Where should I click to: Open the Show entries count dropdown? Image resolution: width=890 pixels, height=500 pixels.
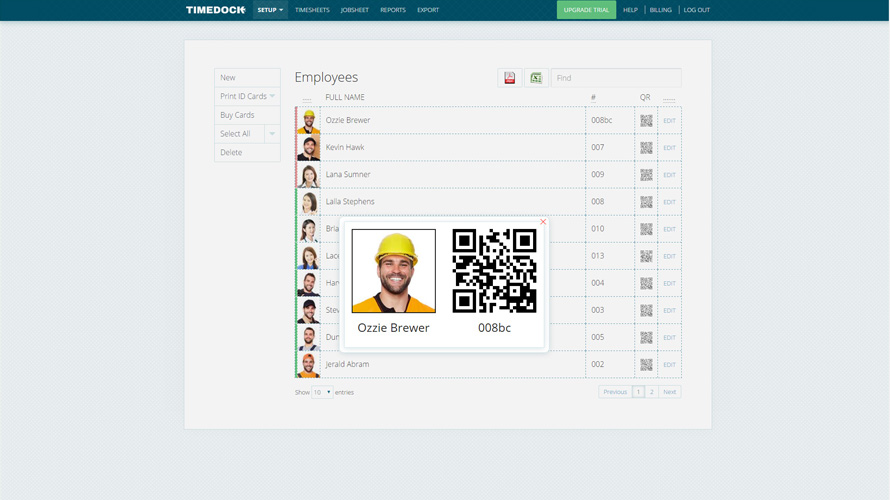point(322,392)
